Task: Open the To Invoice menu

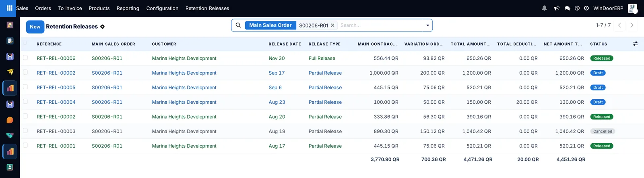Action: click(70, 8)
